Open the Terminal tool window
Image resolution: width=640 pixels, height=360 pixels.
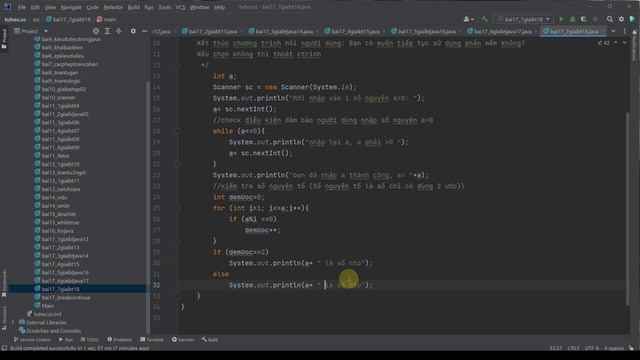[151, 340]
